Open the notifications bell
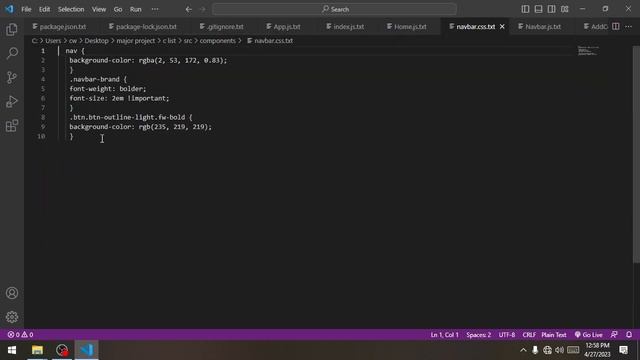Image resolution: width=640 pixels, height=360 pixels. coord(629,335)
